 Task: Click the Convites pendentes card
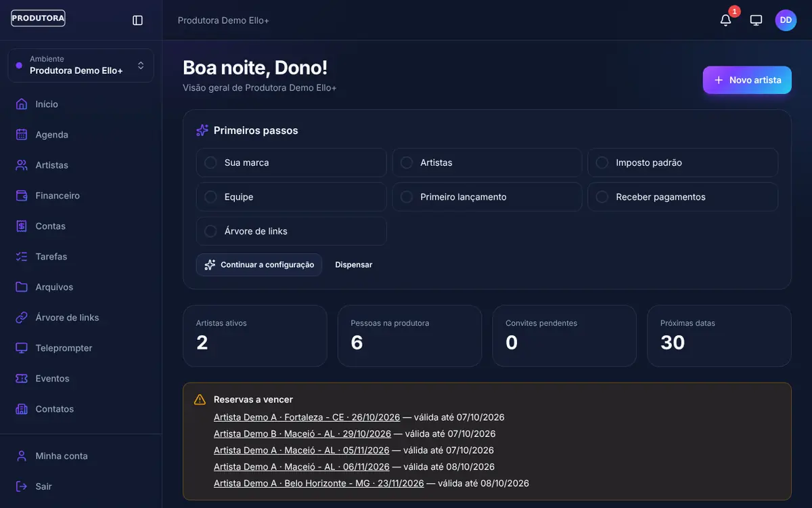pyautogui.click(x=564, y=336)
